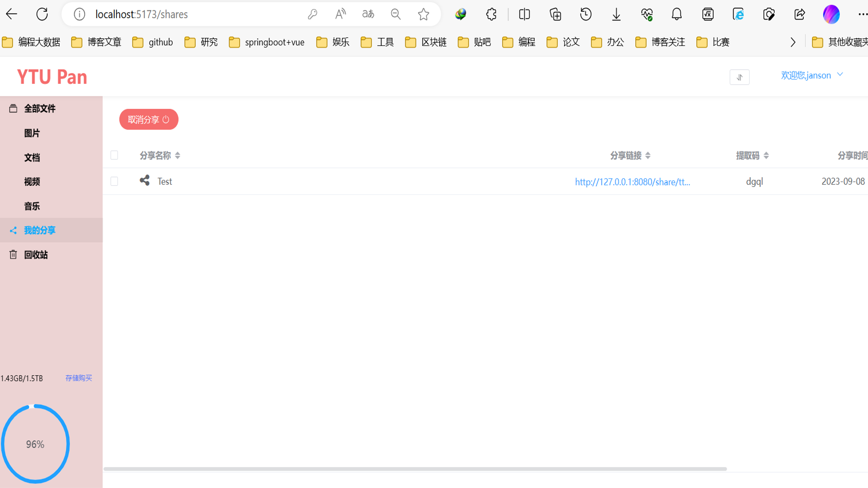The height and width of the screenshot is (488, 868).
Task: Click the 取消分享 button
Action: 149,119
